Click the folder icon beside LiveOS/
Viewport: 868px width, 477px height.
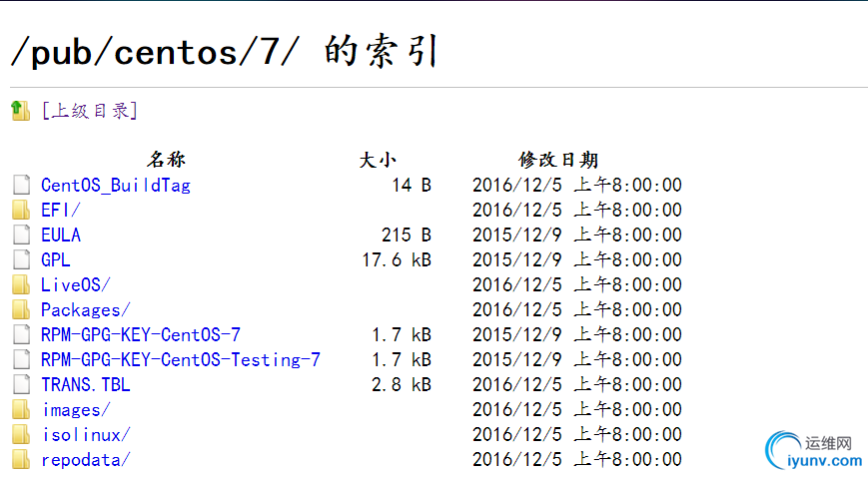[21, 285]
